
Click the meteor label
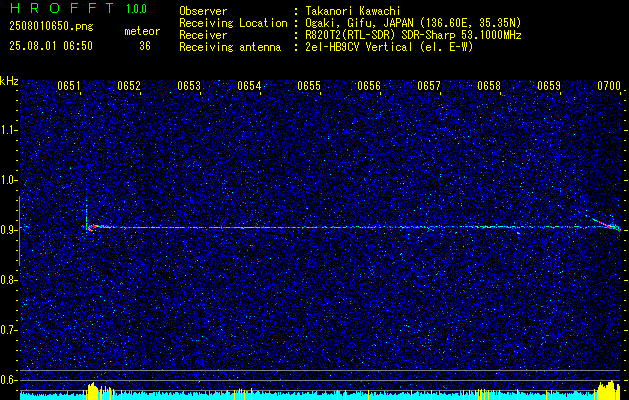point(142,31)
